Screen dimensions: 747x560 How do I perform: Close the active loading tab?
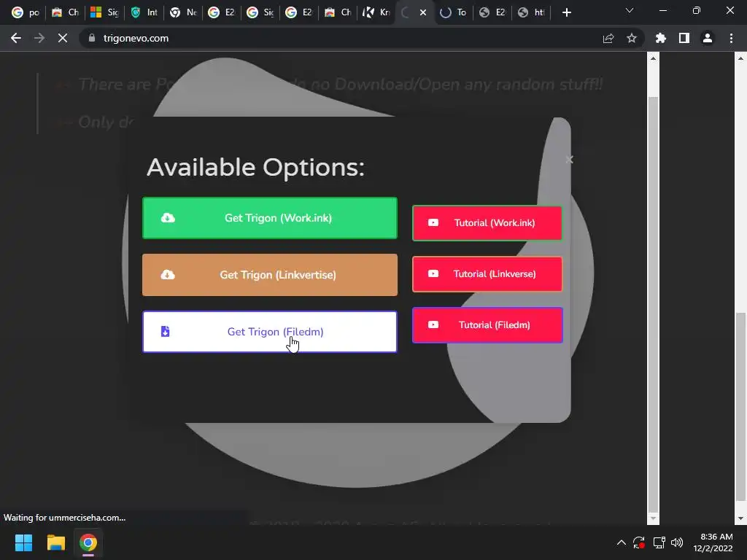[x=423, y=12]
